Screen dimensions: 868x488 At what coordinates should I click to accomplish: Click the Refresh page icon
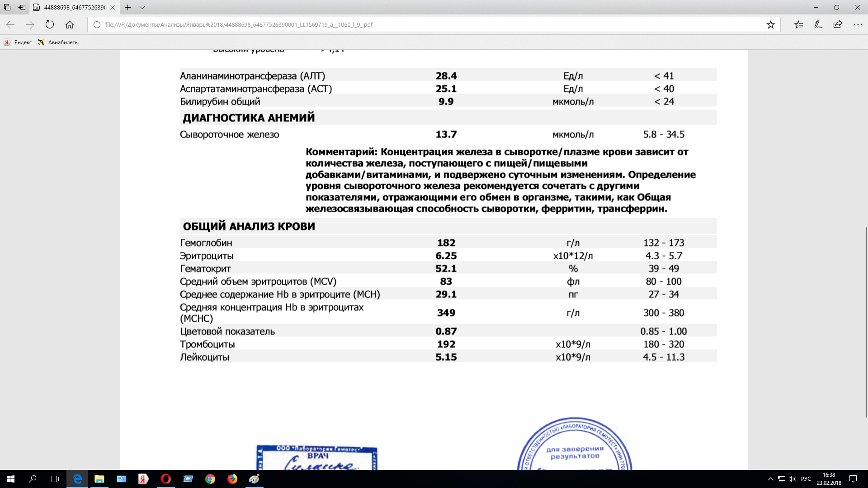50,24
